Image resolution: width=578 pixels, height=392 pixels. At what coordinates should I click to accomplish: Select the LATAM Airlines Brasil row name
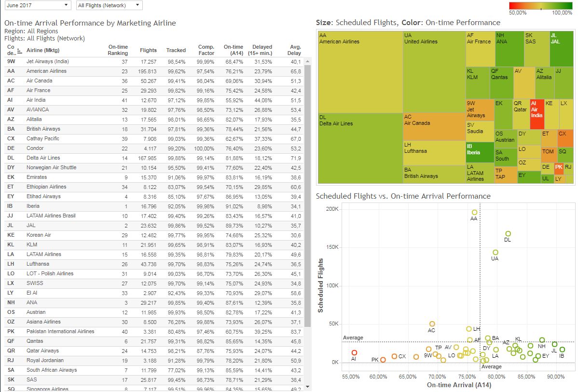(51, 216)
